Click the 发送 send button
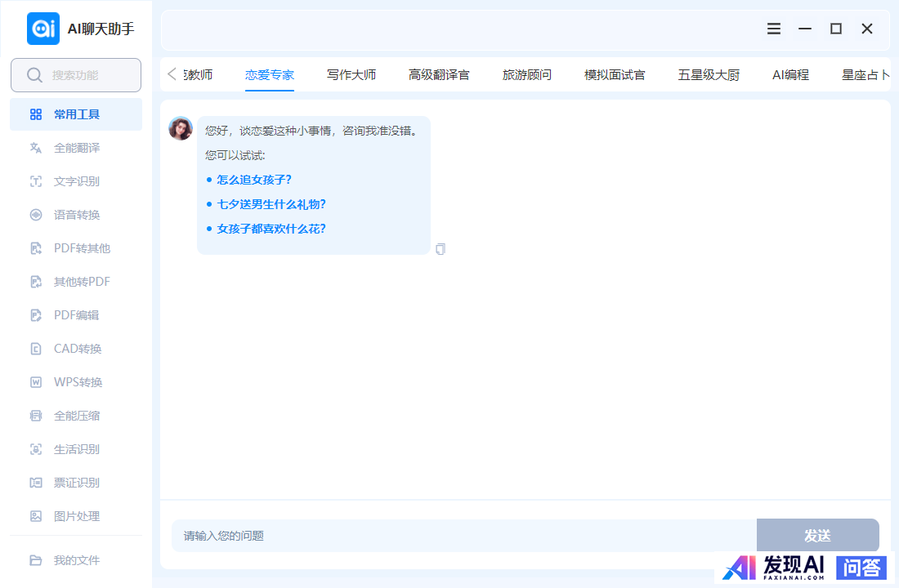The height and width of the screenshot is (588, 899). 817,536
